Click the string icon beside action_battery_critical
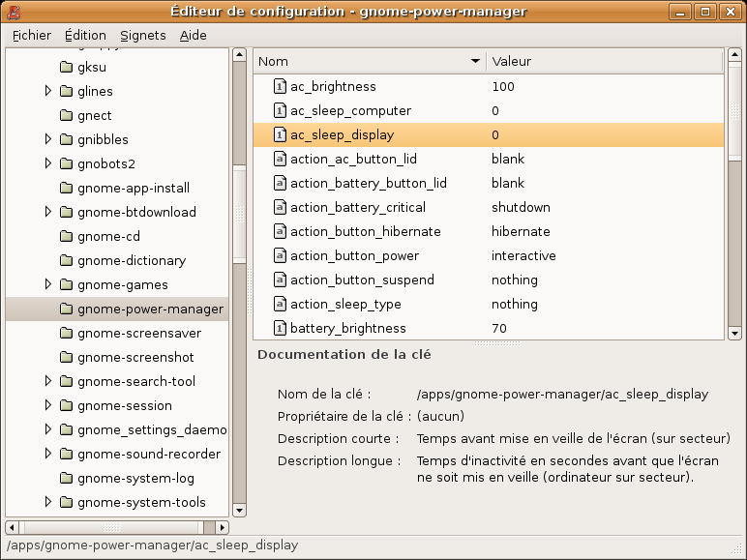The height and width of the screenshot is (560, 747). click(280, 208)
